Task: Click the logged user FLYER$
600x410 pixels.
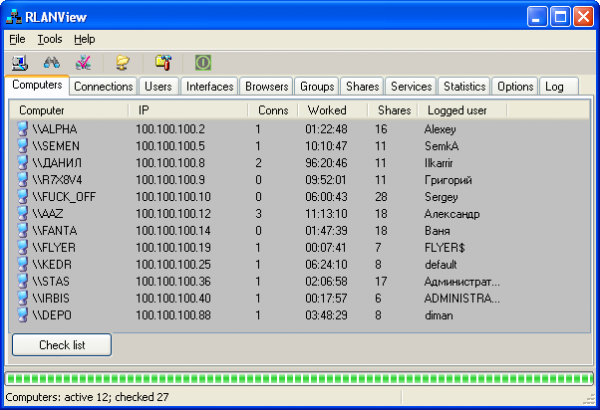Action: pos(445,248)
